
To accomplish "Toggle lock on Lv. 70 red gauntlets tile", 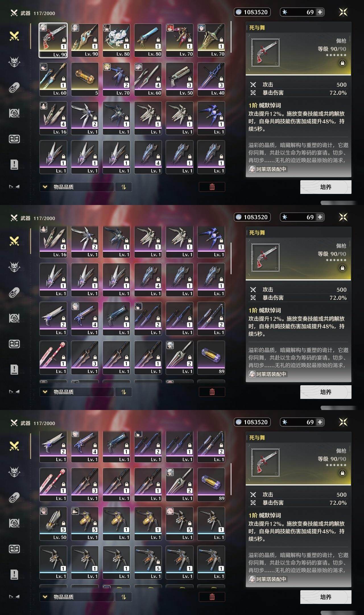I will point(190,40).
